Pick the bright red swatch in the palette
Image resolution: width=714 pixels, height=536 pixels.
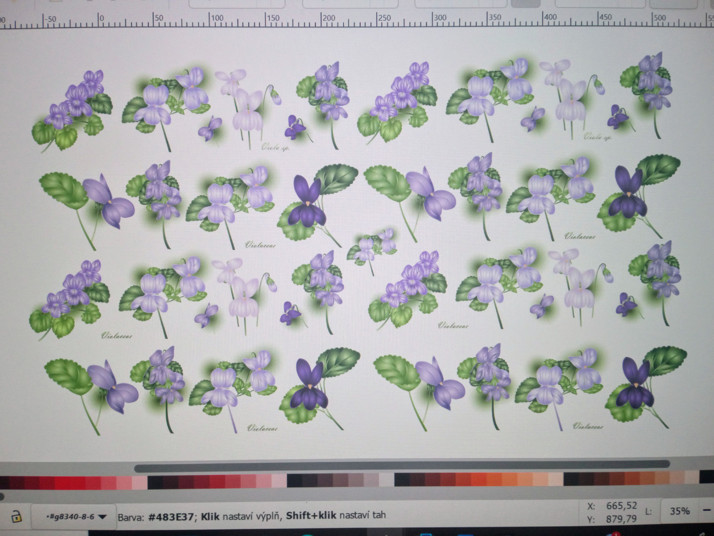click(70, 482)
